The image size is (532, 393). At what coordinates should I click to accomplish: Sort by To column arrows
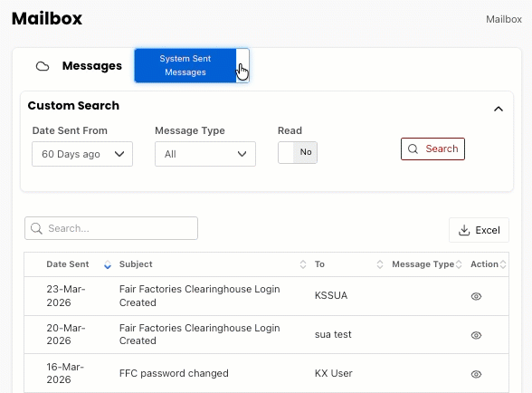click(x=380, y=264)
